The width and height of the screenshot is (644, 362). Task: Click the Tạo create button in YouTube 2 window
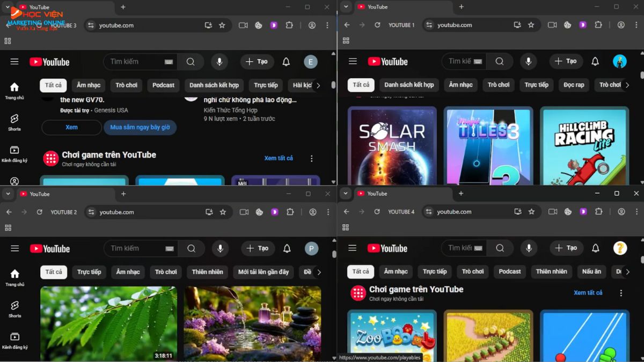click(258, 248)
